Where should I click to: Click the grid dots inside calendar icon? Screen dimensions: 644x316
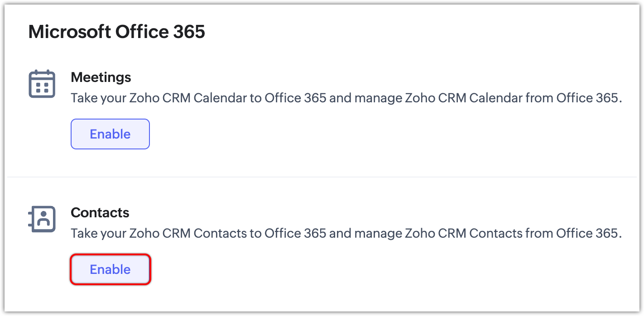point(42,87)
